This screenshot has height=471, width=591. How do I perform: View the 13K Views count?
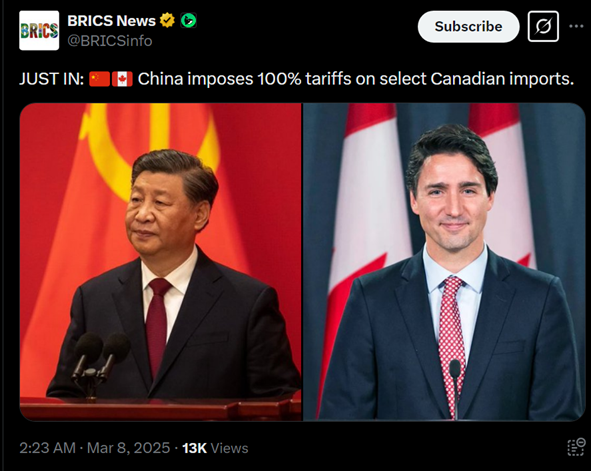click(x=215, y=448)
